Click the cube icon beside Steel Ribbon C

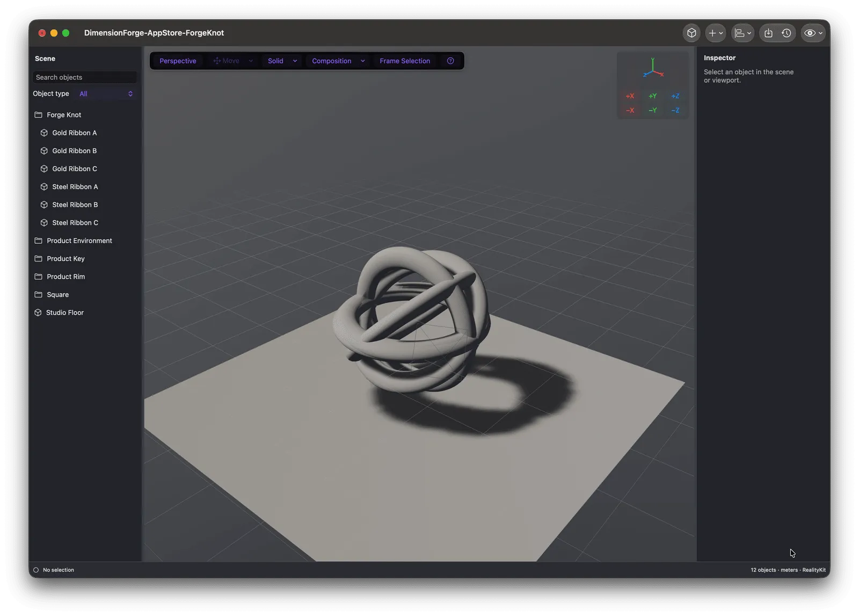click(x=44, y=223)
